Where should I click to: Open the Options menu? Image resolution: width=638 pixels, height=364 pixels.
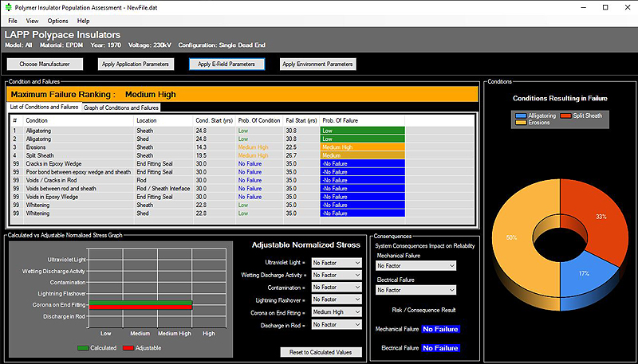click(57, 20)
